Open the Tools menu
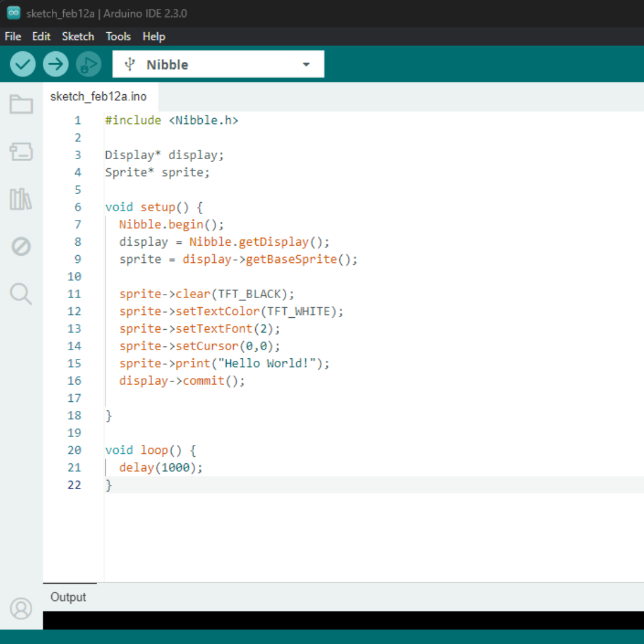This screenshot has width=644, height=644. tap(118, 36)
